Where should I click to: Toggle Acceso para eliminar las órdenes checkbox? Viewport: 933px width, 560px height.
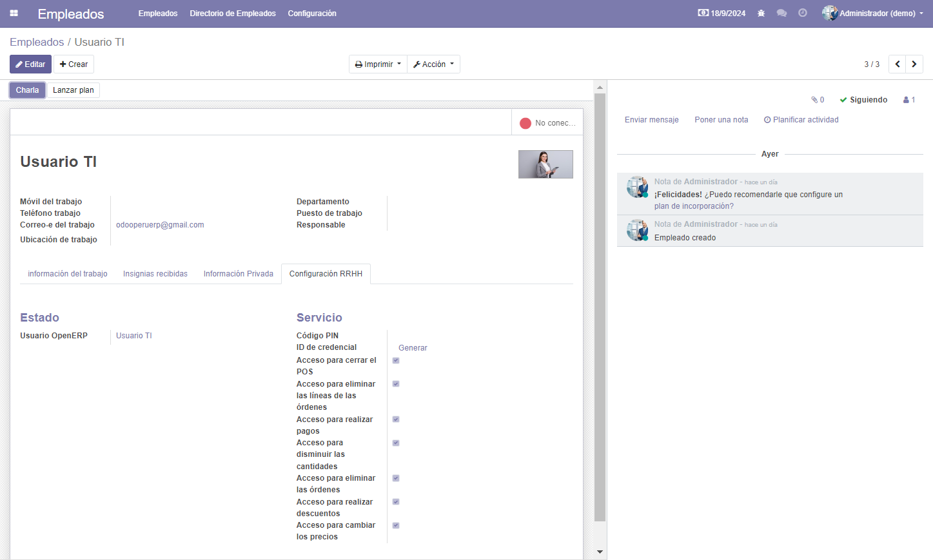pyautogui.click(x=396, y=478)
